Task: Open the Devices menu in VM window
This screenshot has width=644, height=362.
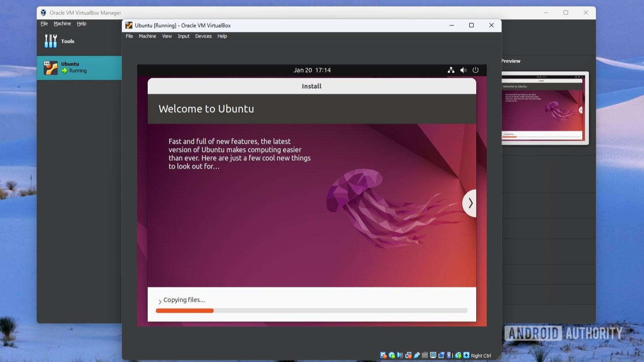Action: click(203, 36)
